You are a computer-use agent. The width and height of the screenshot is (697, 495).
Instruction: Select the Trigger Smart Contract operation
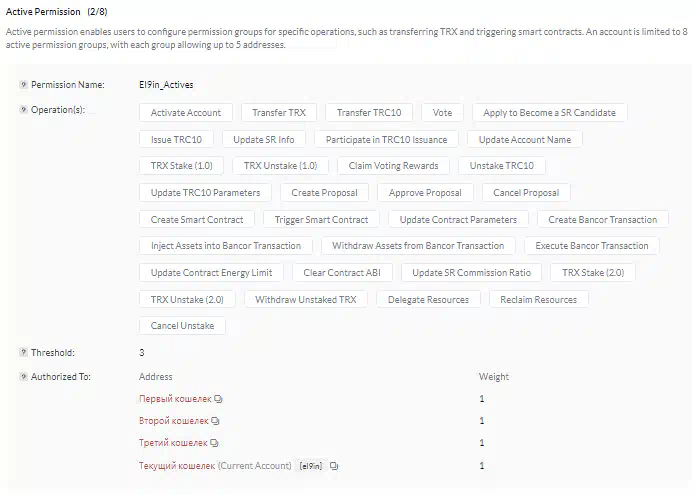(x=321, y=220)
